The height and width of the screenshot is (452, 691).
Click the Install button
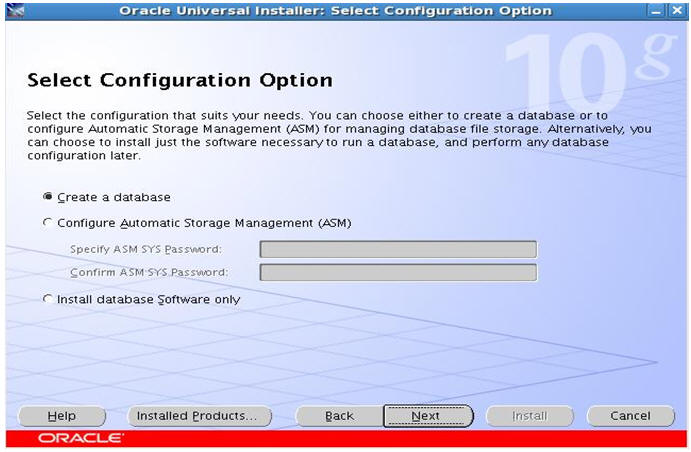coord(529,416)
